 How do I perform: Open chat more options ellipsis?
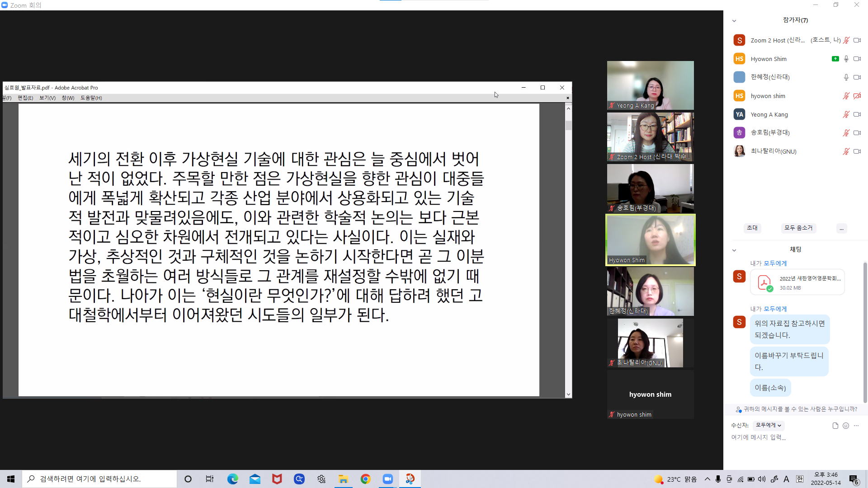856,426
